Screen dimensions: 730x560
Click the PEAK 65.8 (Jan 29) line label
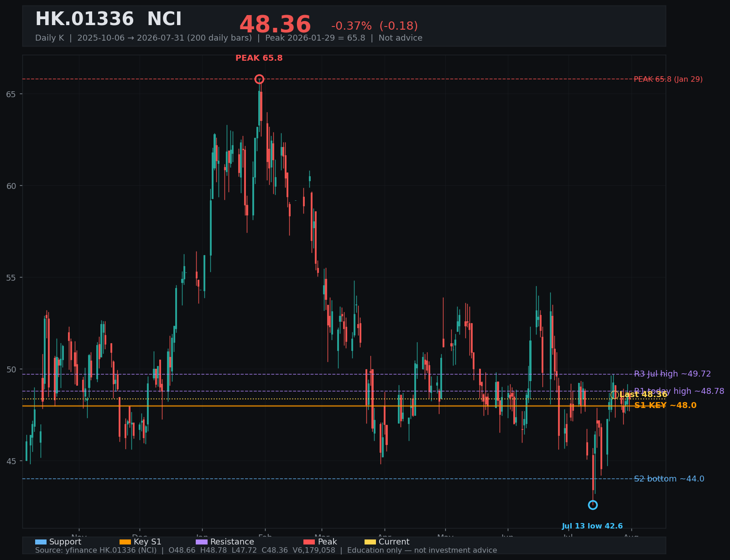point(668,79)
